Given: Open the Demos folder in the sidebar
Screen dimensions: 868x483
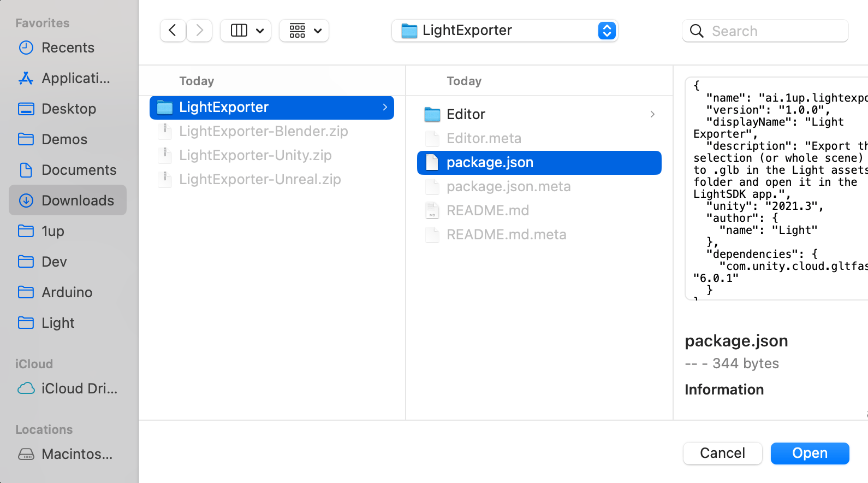Looking at the screenshot, I should coord(68,139).
